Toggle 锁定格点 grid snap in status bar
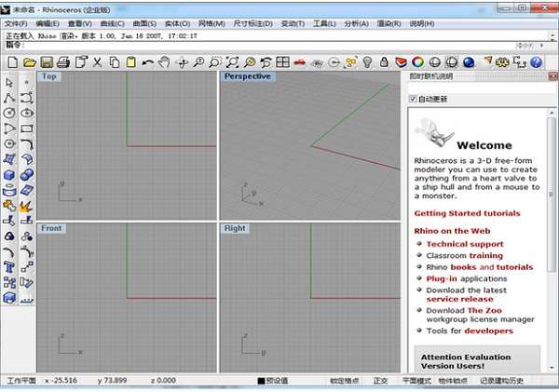Viewport: 559px width, 392px height. pos(344,381)
